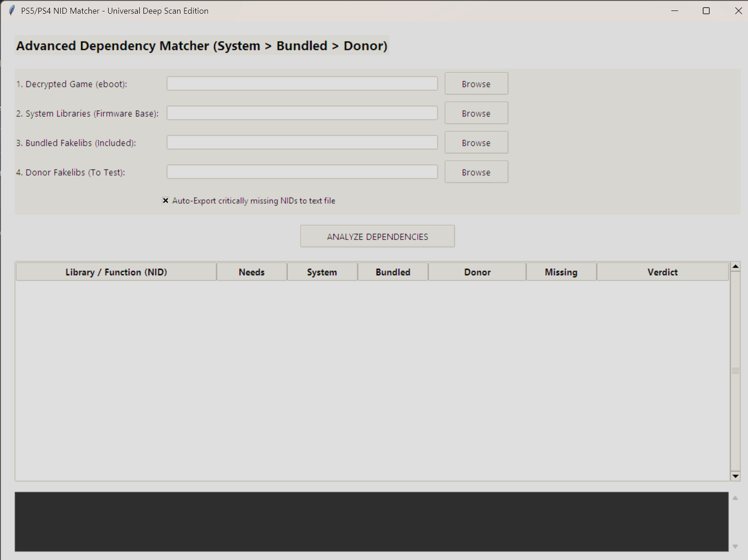Close the NID Matcher window
The width and height of the screenshot is (748, 560).
tap(738, 10)
